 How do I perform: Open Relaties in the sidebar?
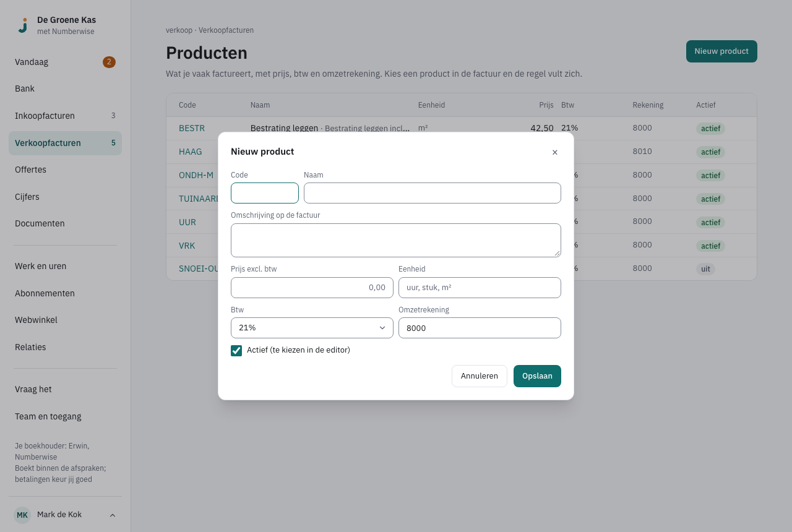tap(65, 347)
